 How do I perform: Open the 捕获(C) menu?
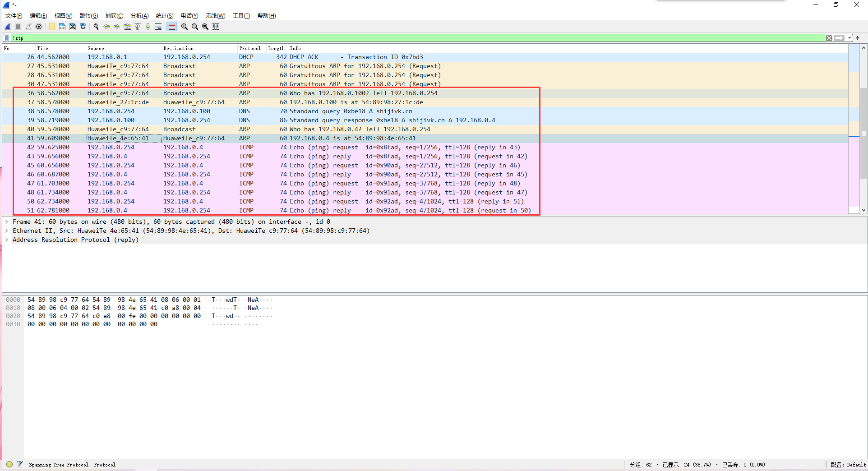[x=114, y=16]
